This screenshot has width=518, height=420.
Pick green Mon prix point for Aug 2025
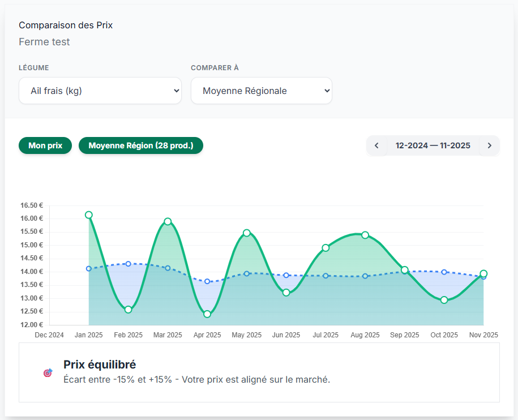click(365, 235)
